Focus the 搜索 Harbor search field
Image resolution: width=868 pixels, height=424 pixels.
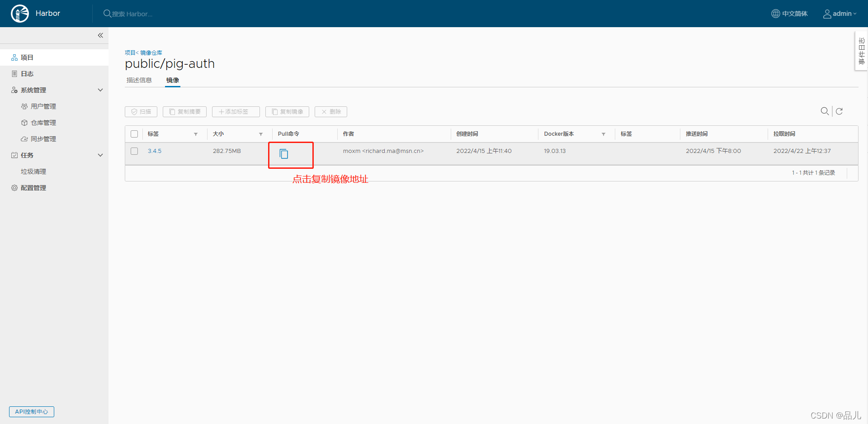click(132, 14)
